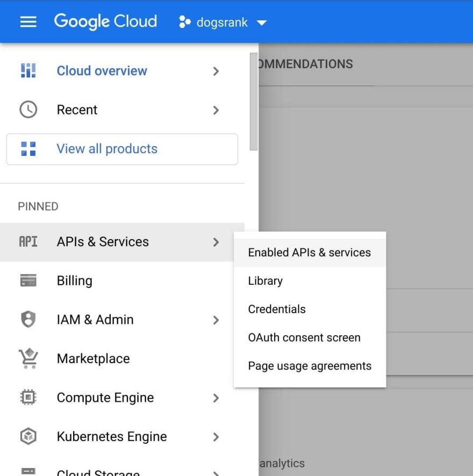Image resolution: width=473 pixels, height=476 pixels.
Task: Click the API icon beside APIs & Services
Action: [x=28, y=242]
